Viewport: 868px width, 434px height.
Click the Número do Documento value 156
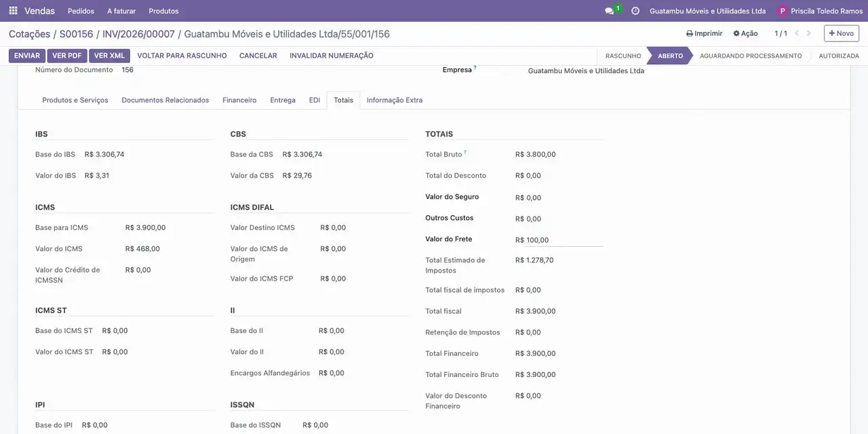tap(127, 70)
